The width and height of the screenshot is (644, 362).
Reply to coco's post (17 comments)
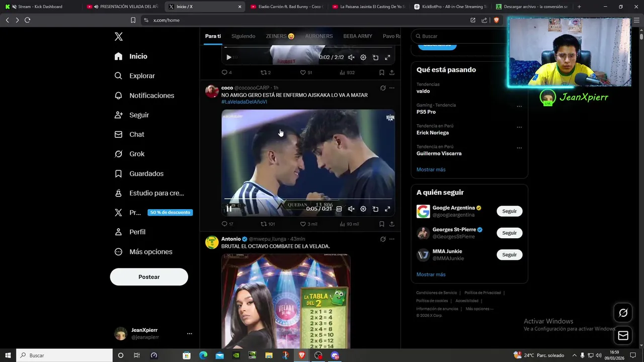click(x=224, y=224)
